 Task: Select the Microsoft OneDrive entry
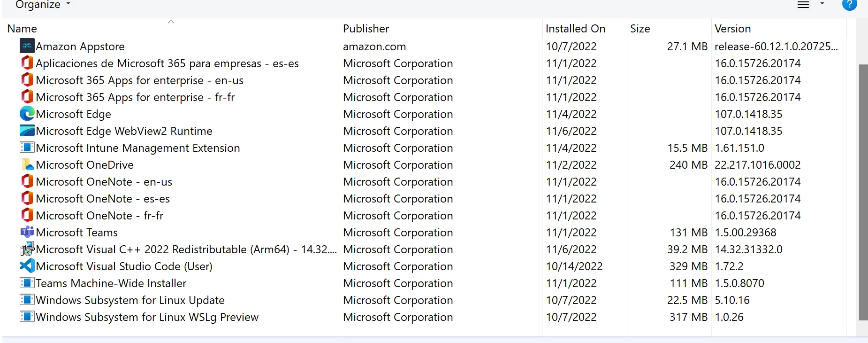coord(84,165)
